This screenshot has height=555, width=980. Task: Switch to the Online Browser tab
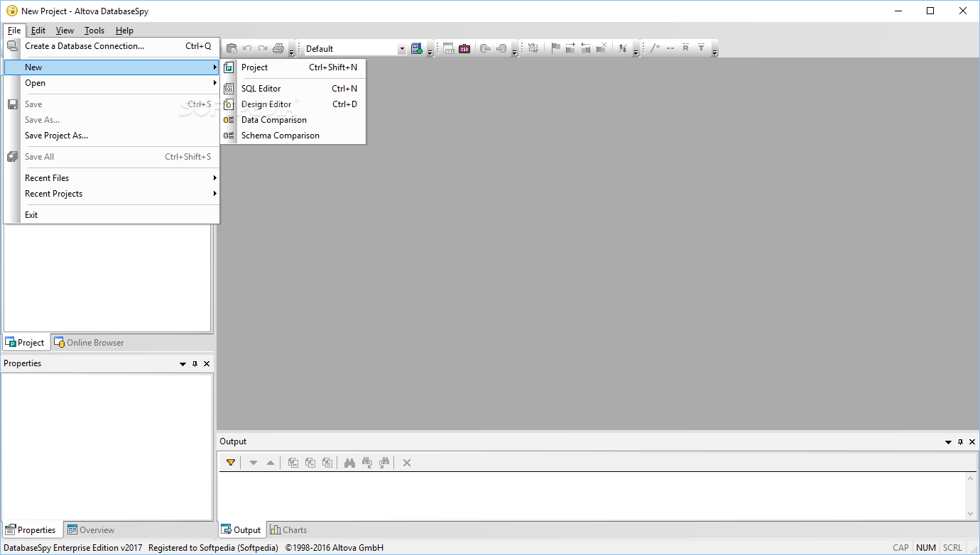pos(89,343)
